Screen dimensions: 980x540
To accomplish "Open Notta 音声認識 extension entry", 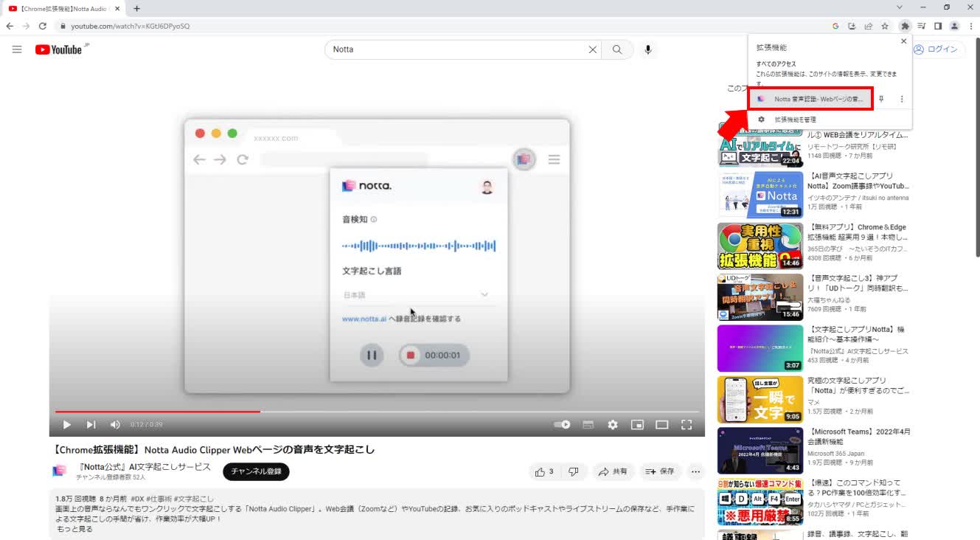I will pos(811,99).
